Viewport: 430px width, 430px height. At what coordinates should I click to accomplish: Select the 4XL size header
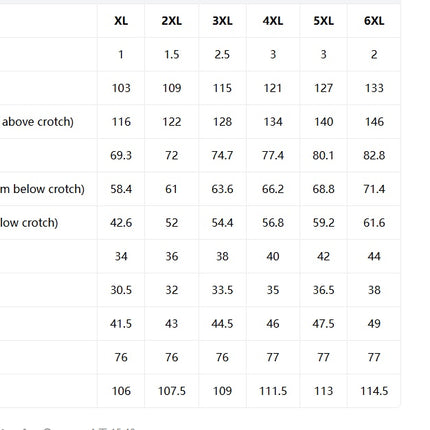[273, 21]
